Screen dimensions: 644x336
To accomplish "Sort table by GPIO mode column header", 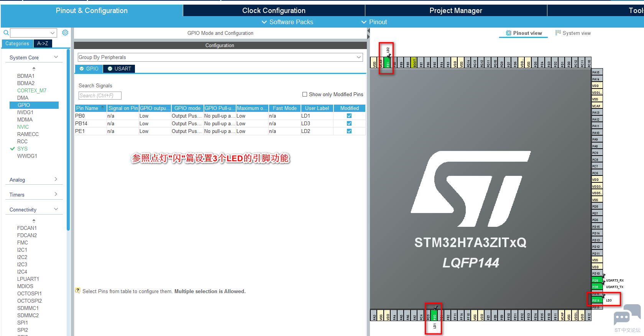I will coord(187,108).
